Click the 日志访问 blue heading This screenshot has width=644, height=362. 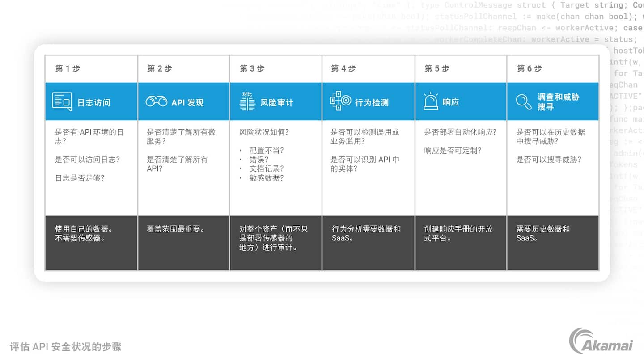coord(93,102)
